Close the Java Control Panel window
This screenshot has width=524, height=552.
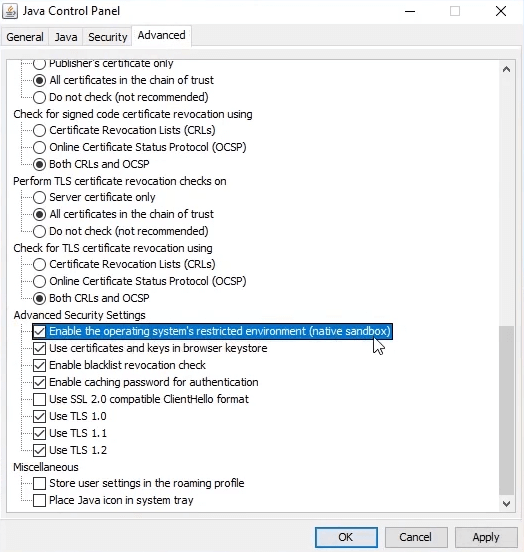point(501,11)
